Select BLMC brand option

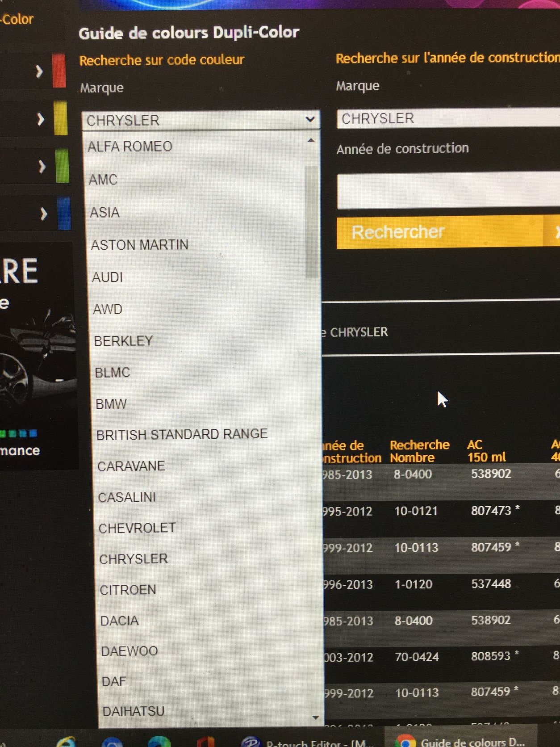click(113, 373)
